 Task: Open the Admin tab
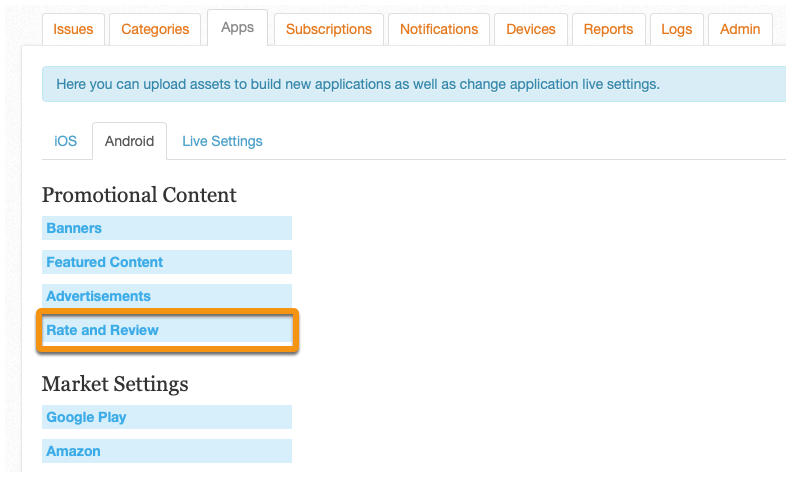pyautogui.click(x=740, y=29)
